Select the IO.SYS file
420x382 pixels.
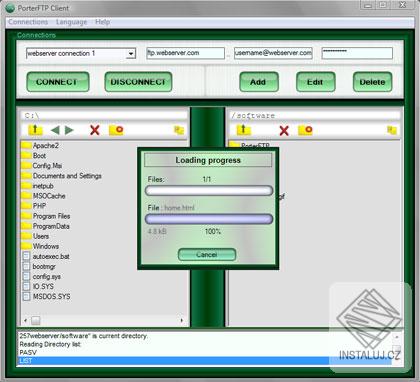(x=38, y=286)
